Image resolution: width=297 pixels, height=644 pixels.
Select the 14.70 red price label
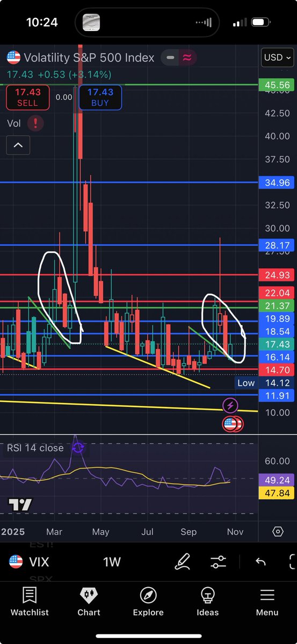[x=276, y=370]
